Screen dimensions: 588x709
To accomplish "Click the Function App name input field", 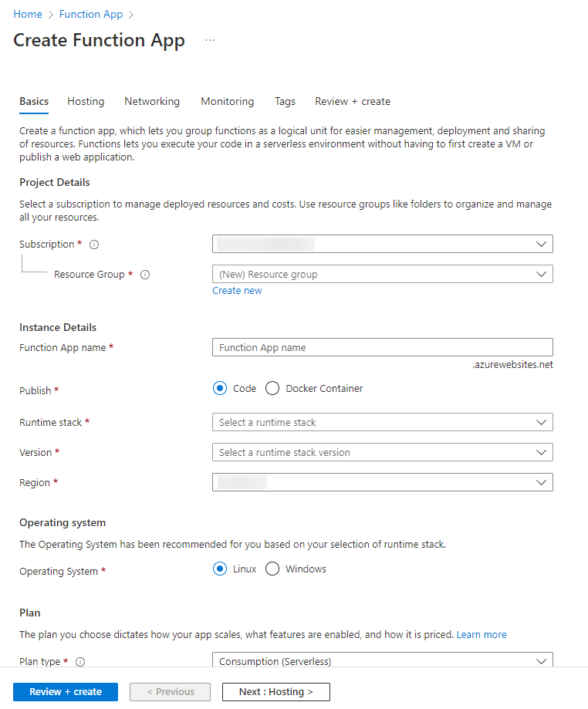I will (x=382, y=346).
